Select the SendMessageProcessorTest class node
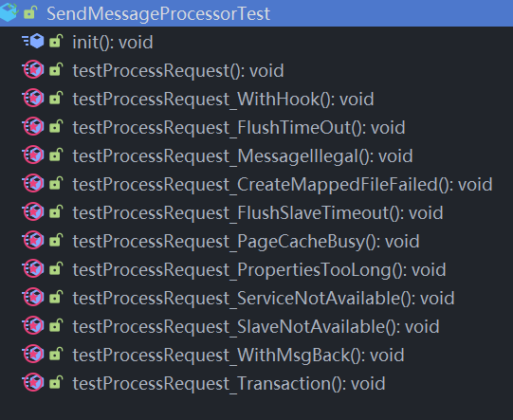Image resolution: width=513 pixels, height=420 pixels. coord(256,13)
